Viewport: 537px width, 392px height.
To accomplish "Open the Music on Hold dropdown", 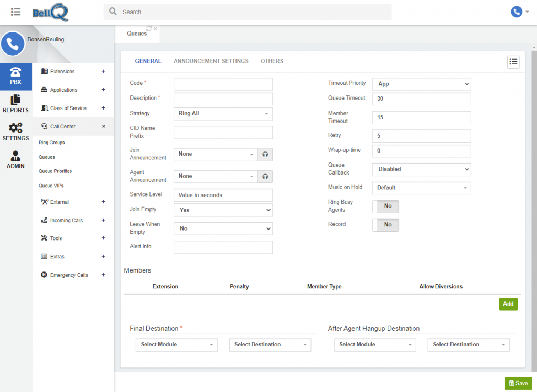I will pos(422,188).
